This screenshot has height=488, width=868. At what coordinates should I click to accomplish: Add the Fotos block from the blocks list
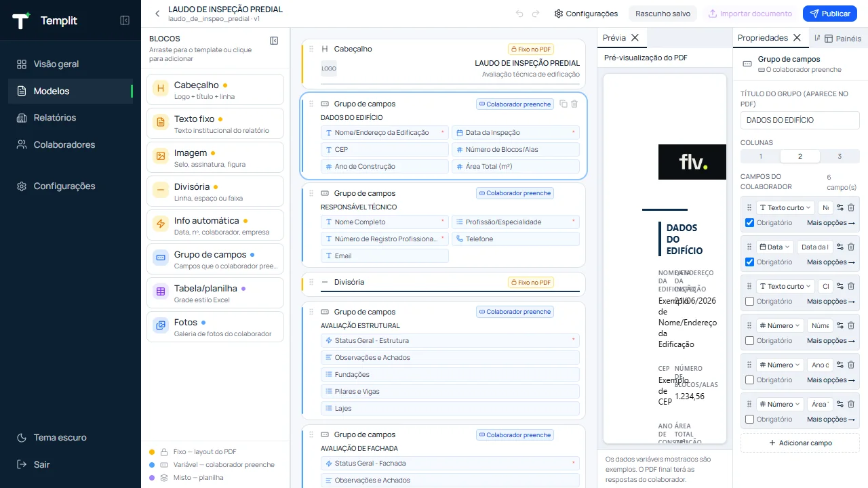tap(215, 327)
